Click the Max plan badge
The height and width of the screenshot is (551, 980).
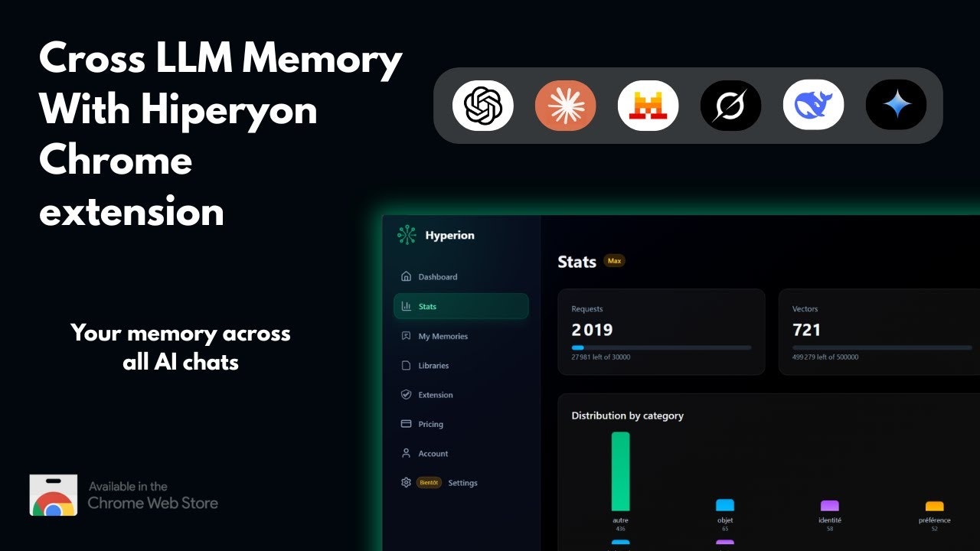pyautogui.click(x=614, y=261)
